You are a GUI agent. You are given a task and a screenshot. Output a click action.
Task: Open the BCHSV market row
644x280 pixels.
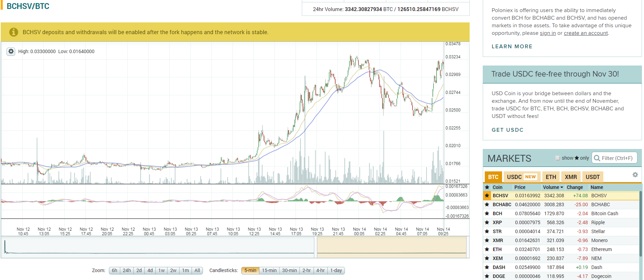(561, 196)
